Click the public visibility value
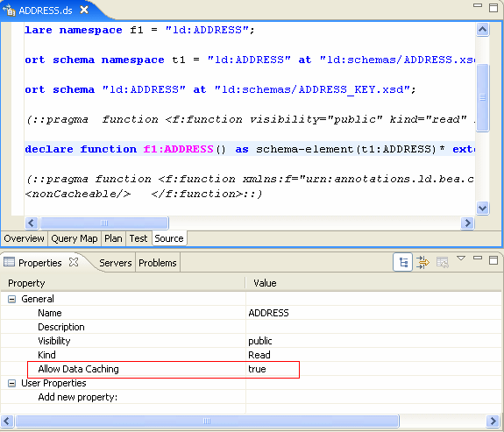Image resolution: width=504 pixels, height=432 pixels. coord(260,341)
